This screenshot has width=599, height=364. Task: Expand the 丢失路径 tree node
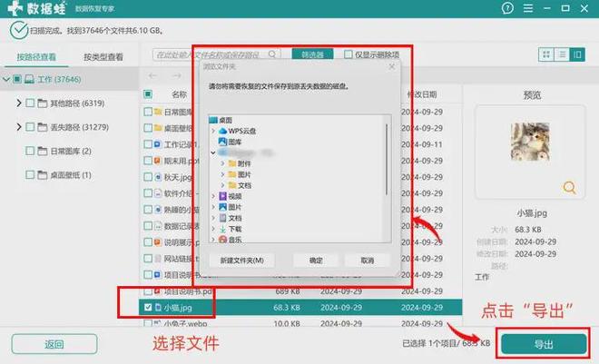[x=19, y=127]
